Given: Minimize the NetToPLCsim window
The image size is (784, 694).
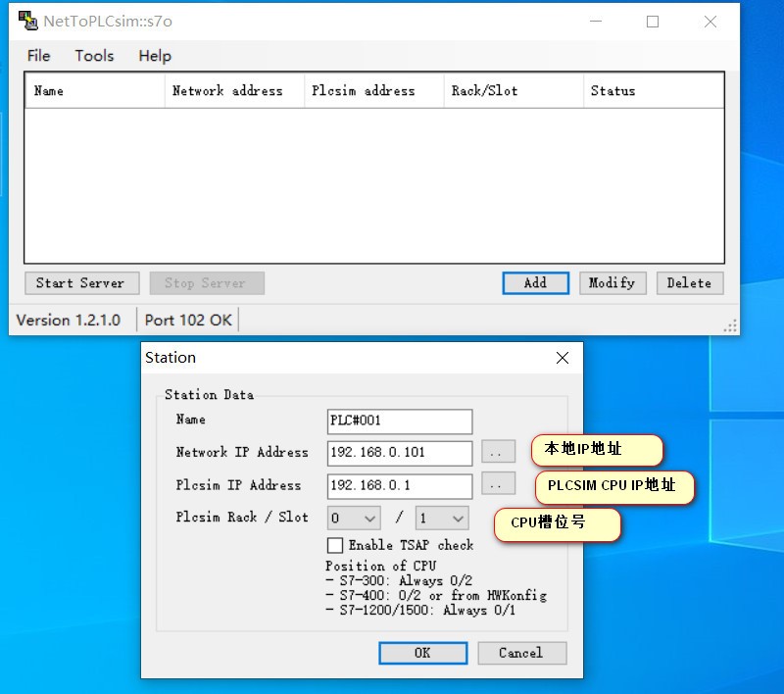Looking at the screenshot, I should tap(595, 22).
